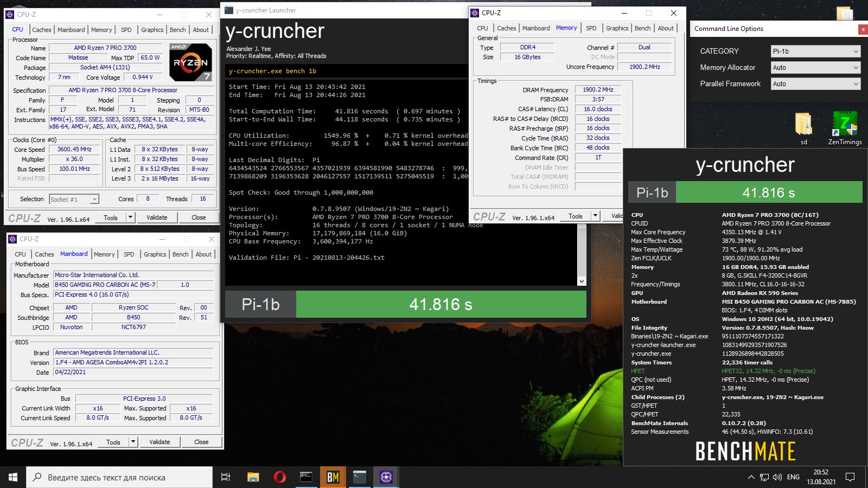
Task: Click CPU-Z icon in Mainboard window title
Action: [12, 239]
